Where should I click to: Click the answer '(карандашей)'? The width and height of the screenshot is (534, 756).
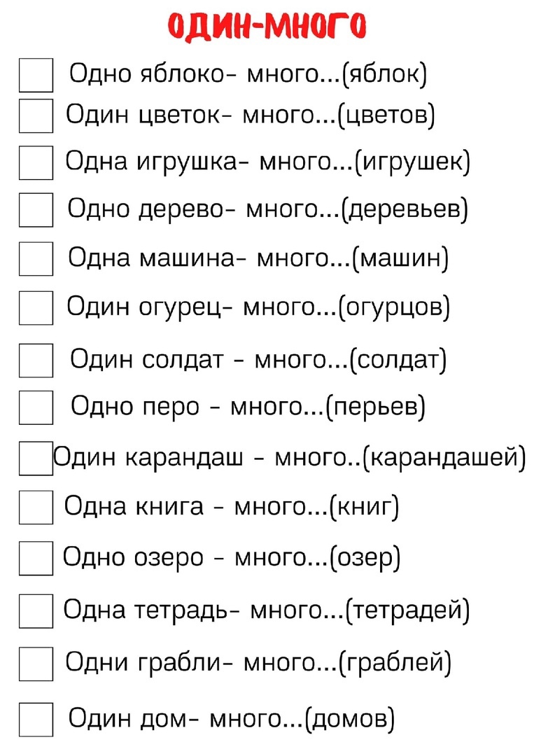pyautogui.click(x=444, y=458)
